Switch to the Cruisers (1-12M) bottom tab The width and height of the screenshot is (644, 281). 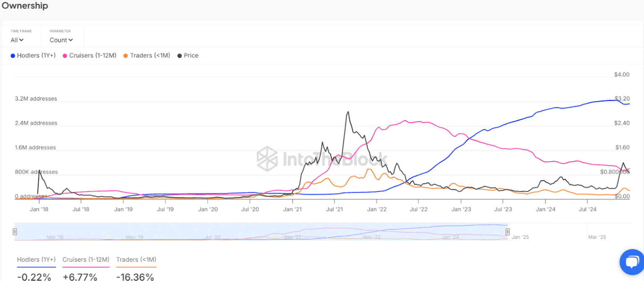click(x=86, y=260)
